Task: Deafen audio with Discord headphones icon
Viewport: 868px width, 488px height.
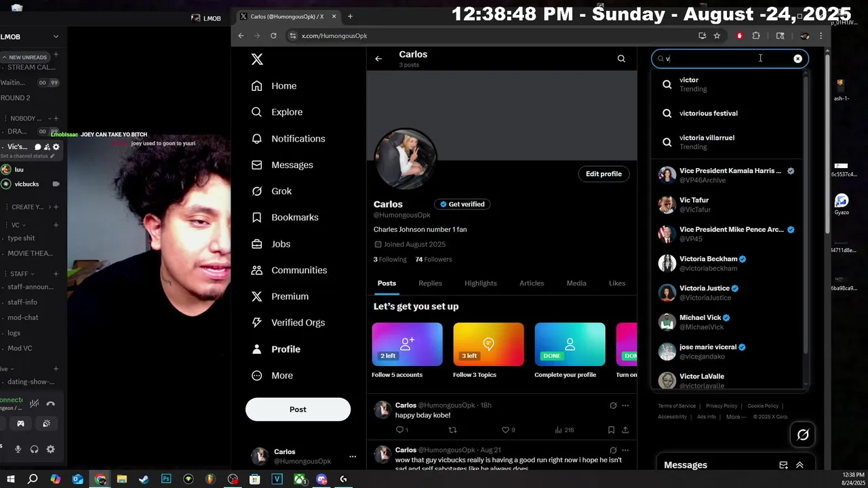Action: (34, 449)
